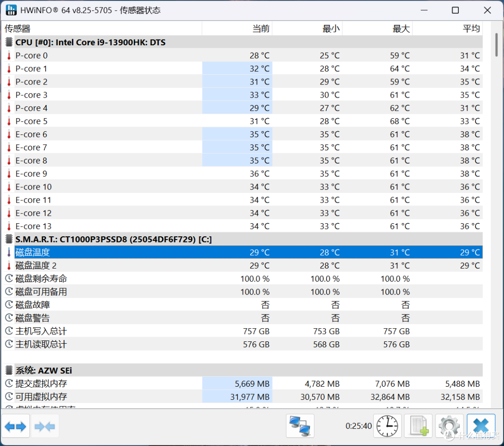Image resolution: width=504 pixels, height=446 pixels.
Task: Click the chip icon of S.M.A.R.T. group
Action: click(x=9, y=239)
